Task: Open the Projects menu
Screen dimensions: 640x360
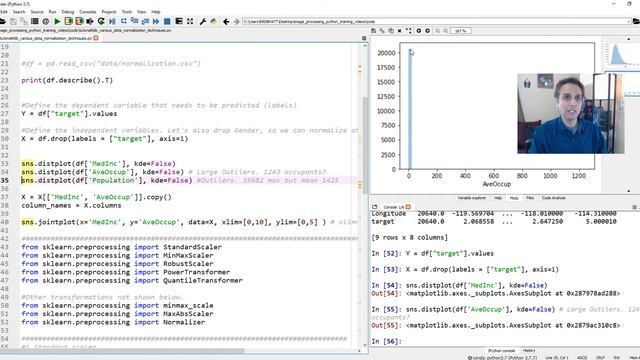Action: (x=109, y=12)
